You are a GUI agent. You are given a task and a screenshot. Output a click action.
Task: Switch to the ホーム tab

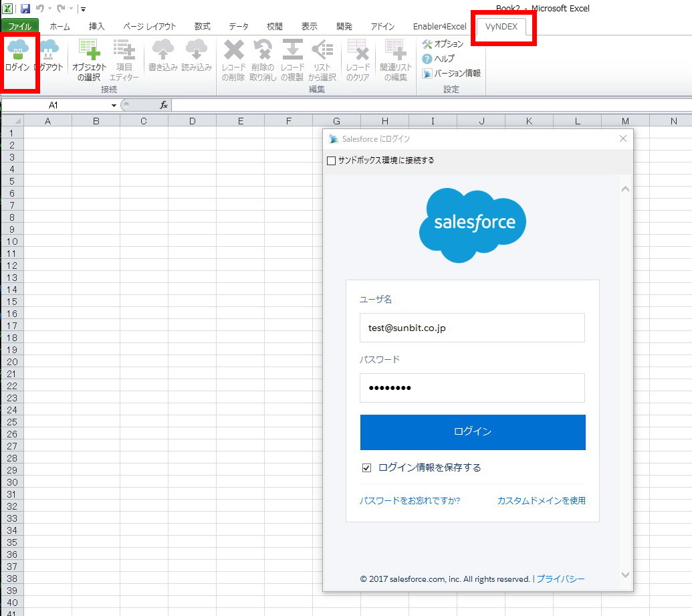coord(60,27)
